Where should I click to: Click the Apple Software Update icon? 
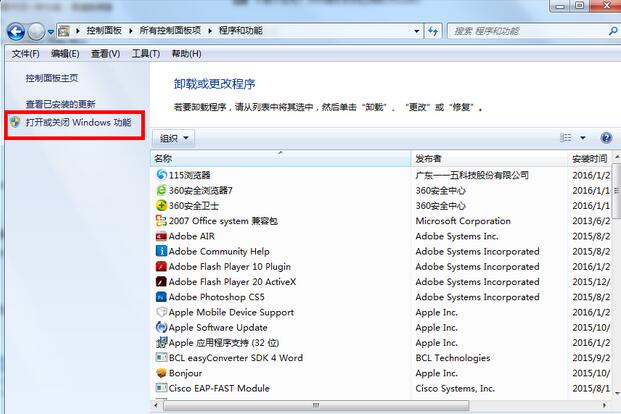pos(161,327)
